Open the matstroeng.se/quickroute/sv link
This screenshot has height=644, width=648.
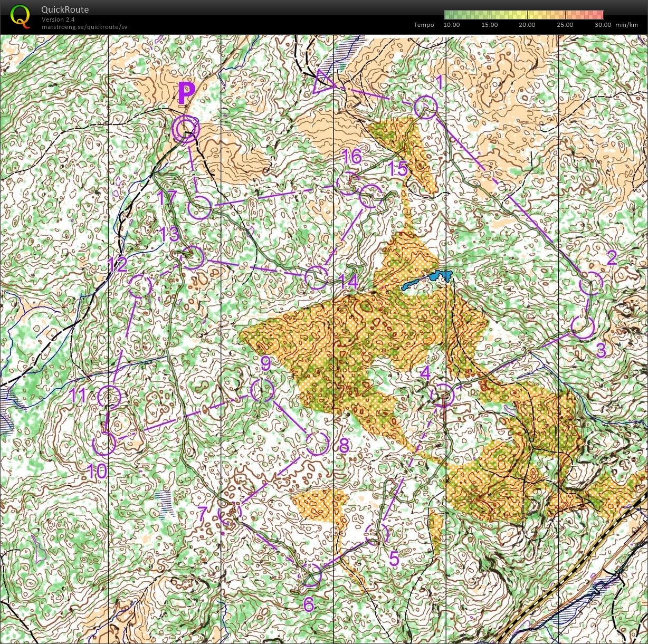pos(84,27)
